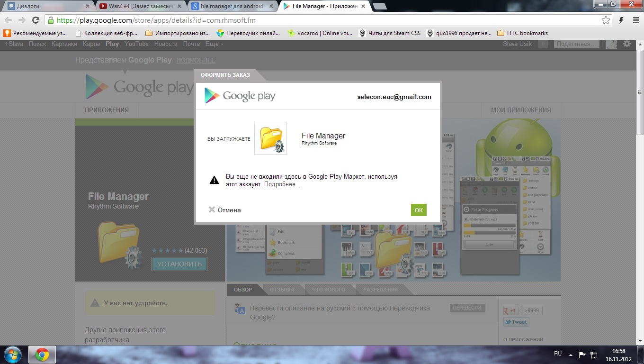
Task: Open a new browser tab
Action: pyautogui.click(x=380, y=6)
